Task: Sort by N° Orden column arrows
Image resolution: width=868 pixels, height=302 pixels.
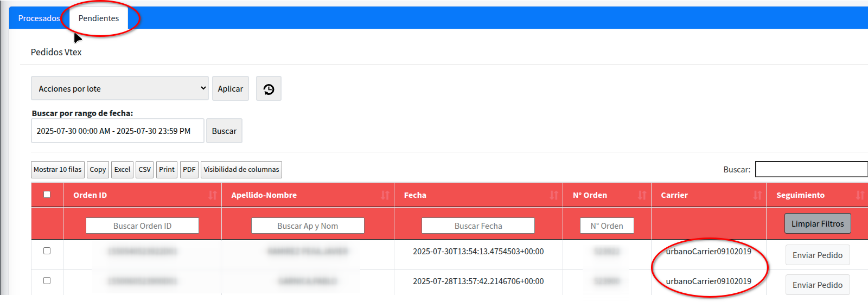Action: pyautogui.click(x=642, y=195)
